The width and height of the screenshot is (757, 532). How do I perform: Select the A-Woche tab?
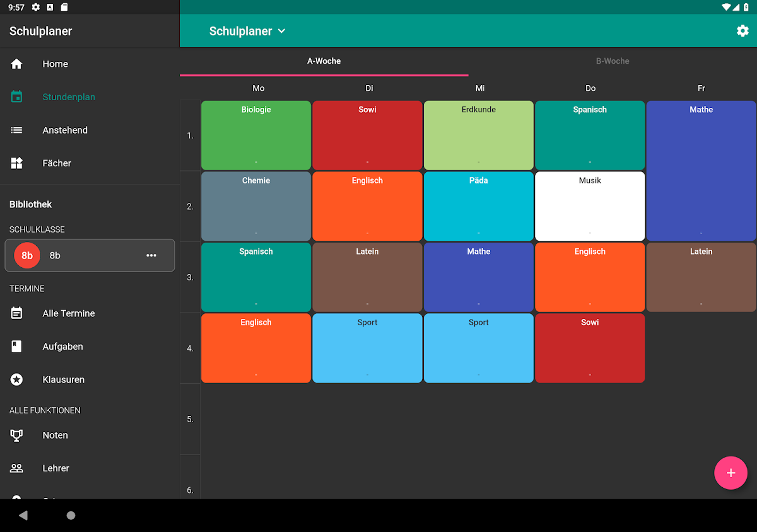pos(324,61)
